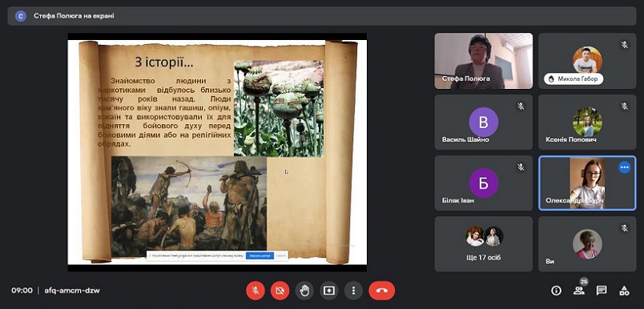Open the activities icon
This screenshot has height=309, width=644.
624,291
